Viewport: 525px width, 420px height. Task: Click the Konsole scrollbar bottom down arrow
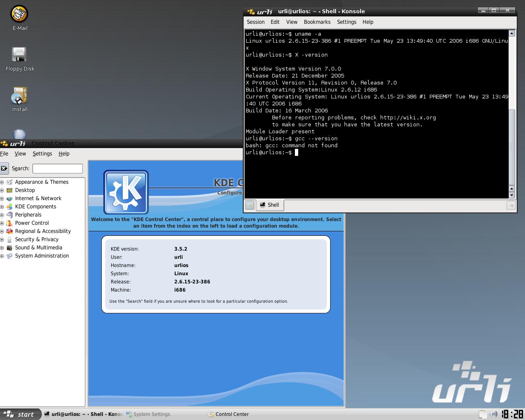pyautogui.click(x=511, y=195)
